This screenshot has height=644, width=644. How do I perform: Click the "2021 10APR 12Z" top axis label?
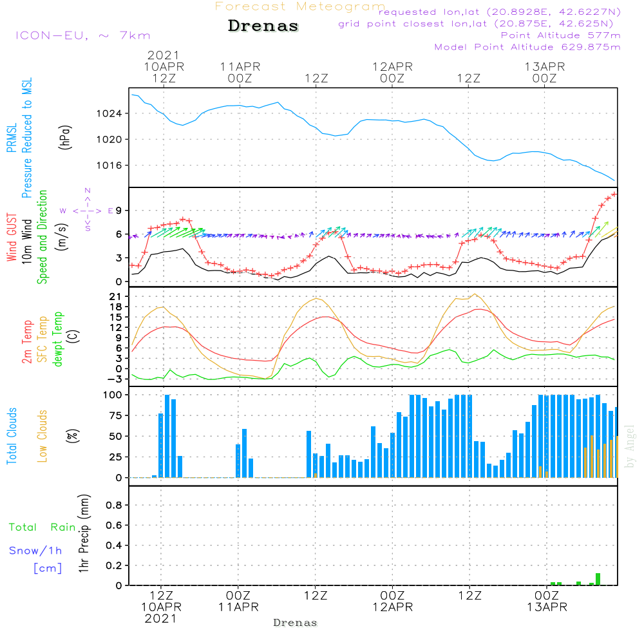point(164,66)
